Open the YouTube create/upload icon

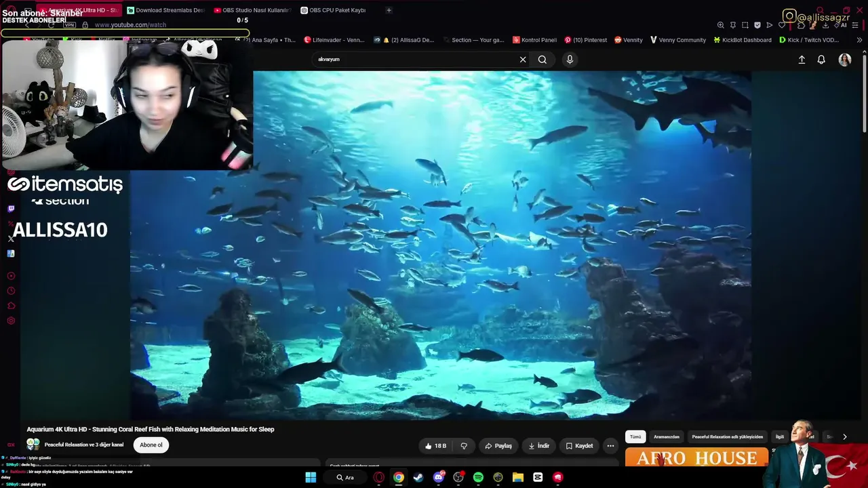[802, 60]
